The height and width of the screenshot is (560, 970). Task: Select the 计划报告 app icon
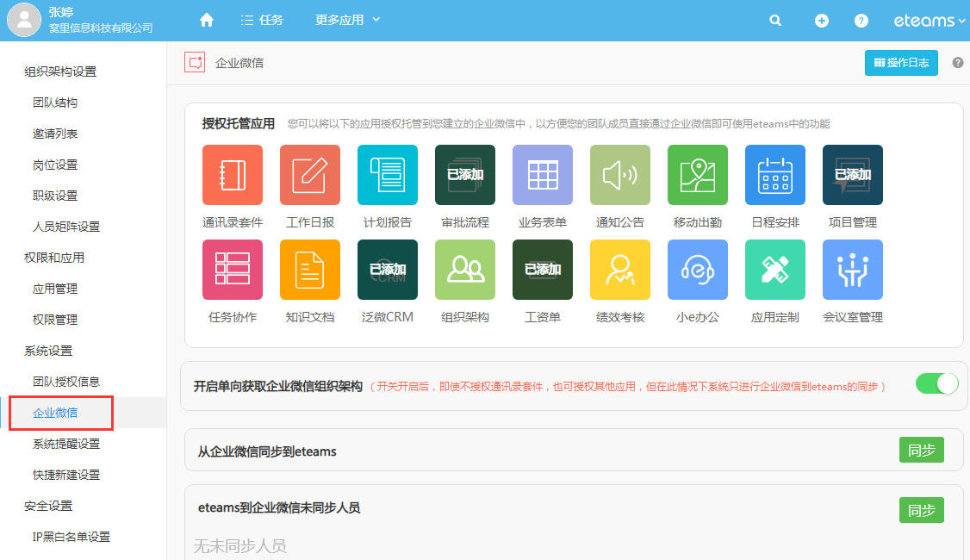(388, 175)
